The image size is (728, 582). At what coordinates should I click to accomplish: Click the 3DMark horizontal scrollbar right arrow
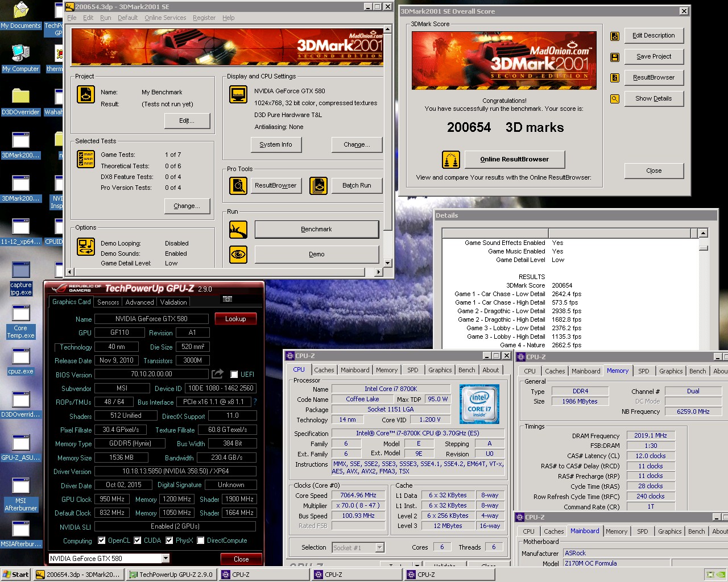(379, 272)
